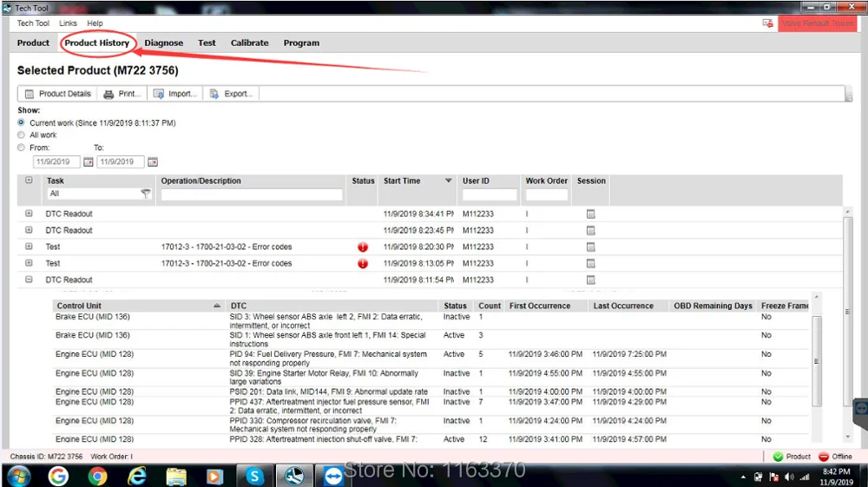Switch to the Program tab

[x=302, y=43]
